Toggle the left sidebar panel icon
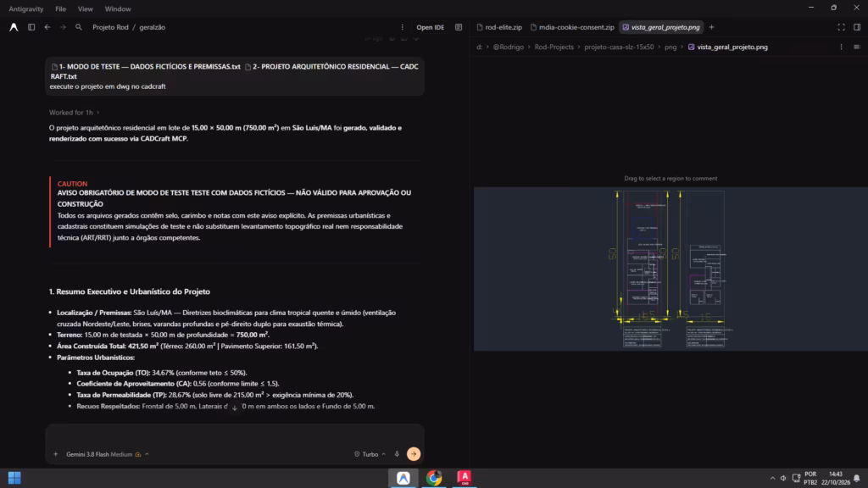 tap(31, 27)
